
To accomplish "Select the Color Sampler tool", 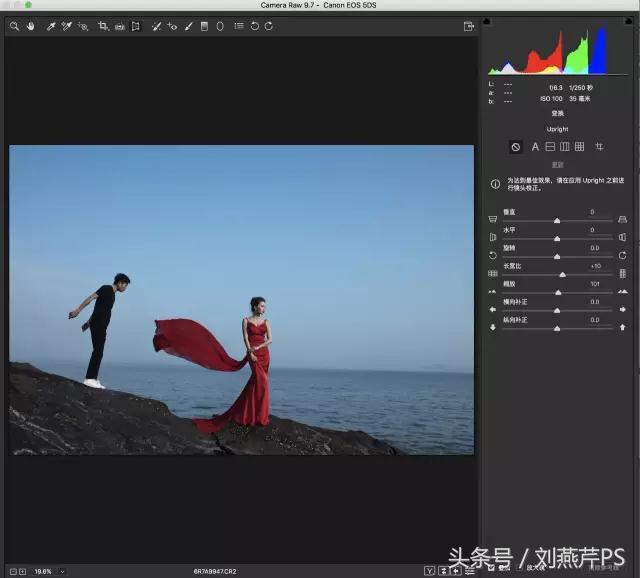I will point(67,27).
